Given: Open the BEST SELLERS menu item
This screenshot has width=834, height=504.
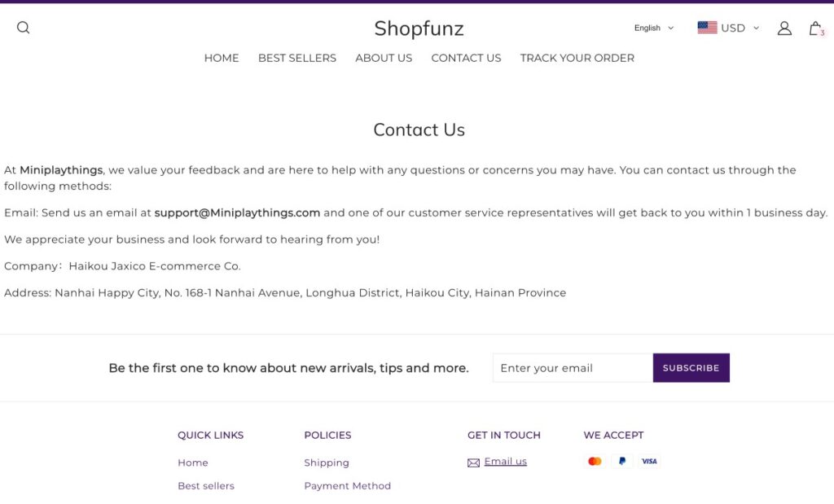Looking at the screenshot, I should coord(297,58).
